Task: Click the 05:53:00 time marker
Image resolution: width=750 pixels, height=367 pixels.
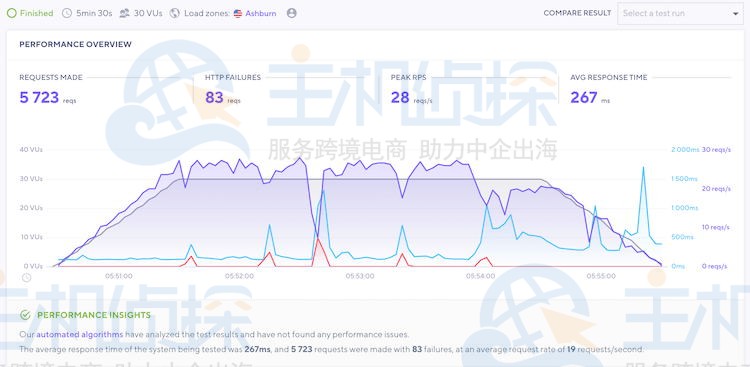Action: pyautogui.click(x=360, y=276)
